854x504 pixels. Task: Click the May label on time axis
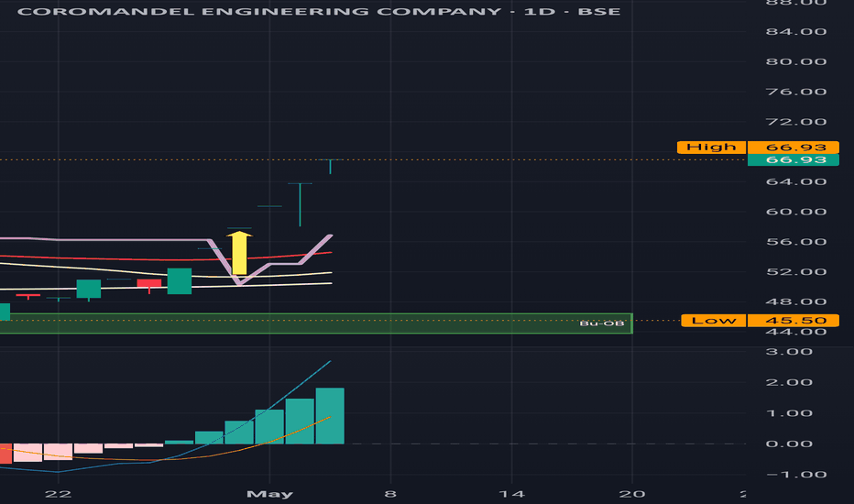click(x=269, y=494)
